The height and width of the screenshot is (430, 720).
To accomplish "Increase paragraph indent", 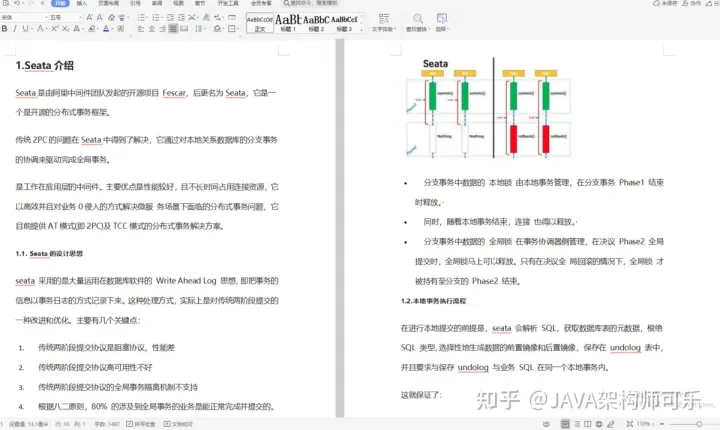I will click(181, 17).
